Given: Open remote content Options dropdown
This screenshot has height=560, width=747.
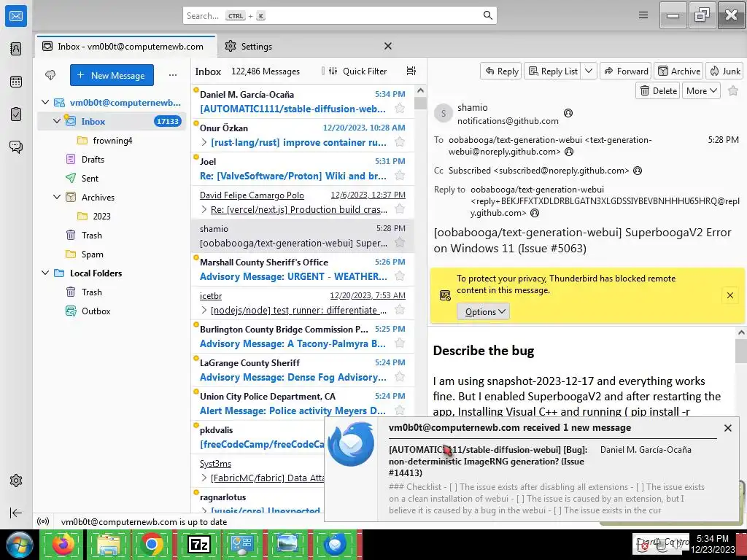Looking at the screenshot, I should click(x=483, y=311).
